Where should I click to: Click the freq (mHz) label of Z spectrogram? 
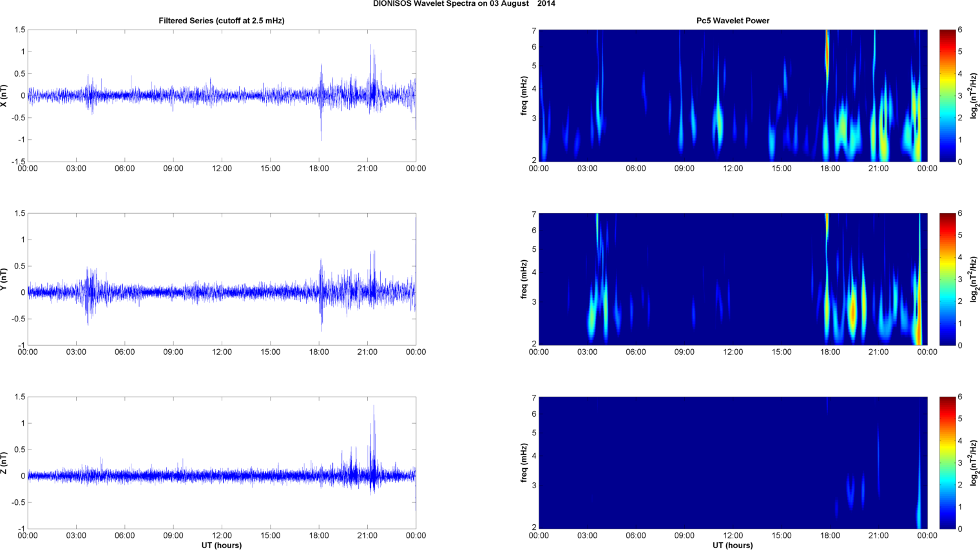pyautogui.click(x=524, y=463)
